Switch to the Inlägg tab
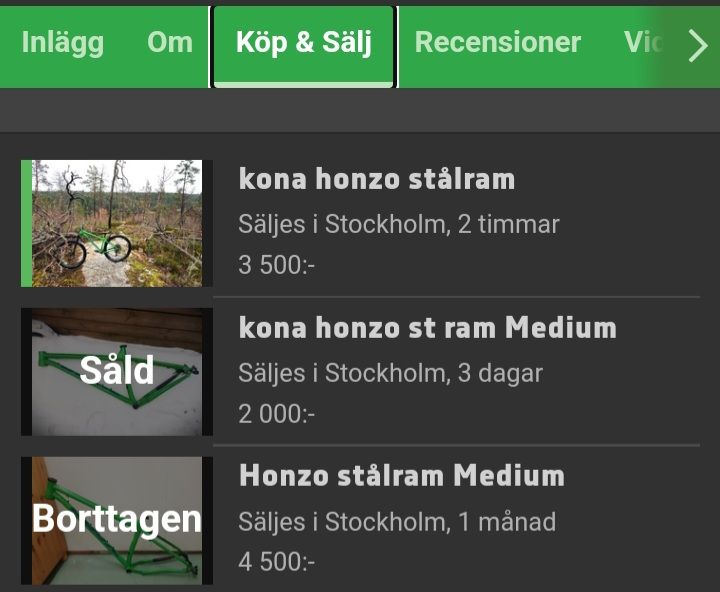The height and width of the screenshot is (592, 720). (62, 42)
